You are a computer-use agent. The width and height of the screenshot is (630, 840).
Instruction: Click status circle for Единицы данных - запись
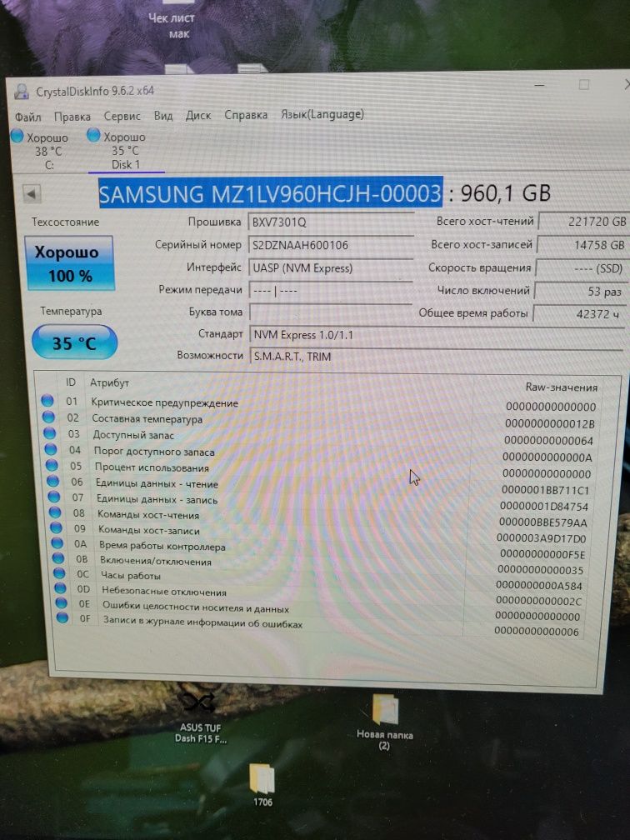[x=54, y=497]
